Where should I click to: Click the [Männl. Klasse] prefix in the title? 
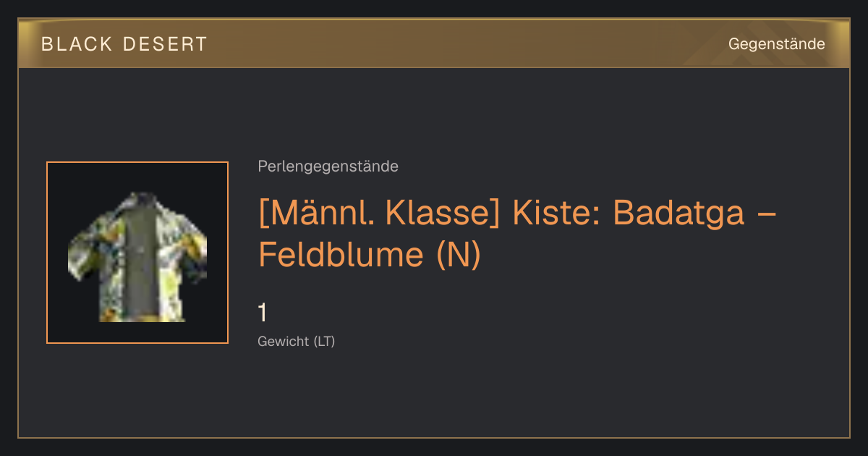click(x=379, y=214)
